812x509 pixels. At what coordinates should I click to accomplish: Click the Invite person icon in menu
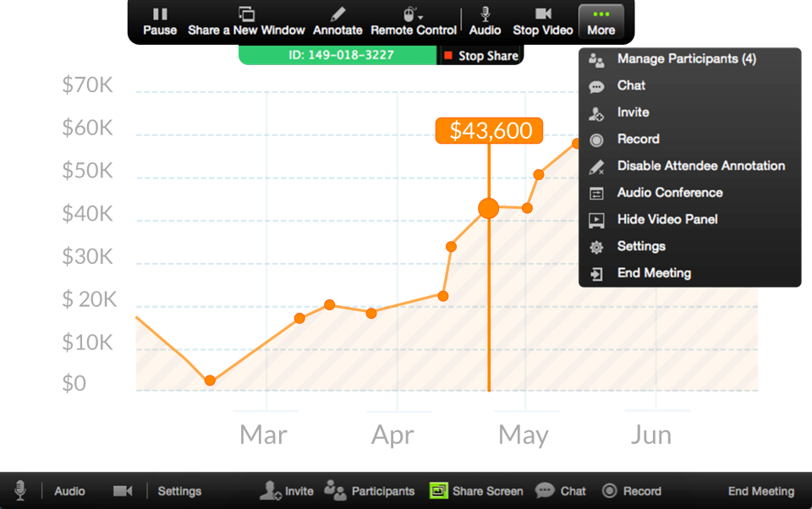click(x=596, y=114)
